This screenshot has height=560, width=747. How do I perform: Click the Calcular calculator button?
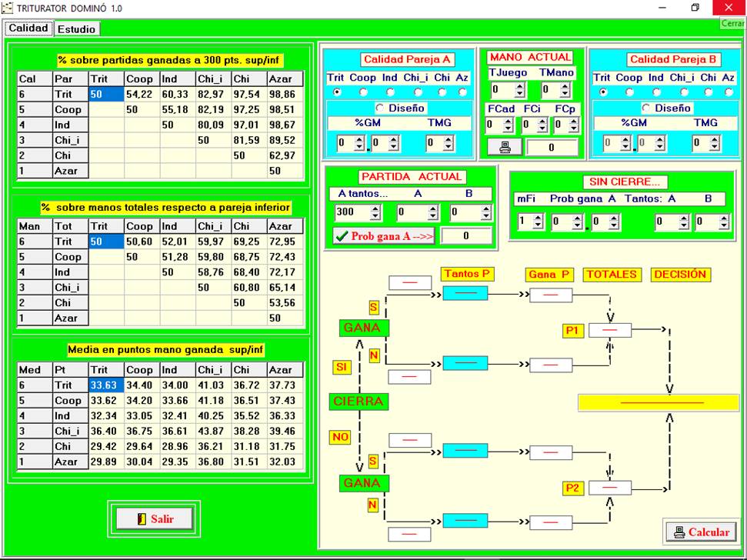(x=700, y=532)
